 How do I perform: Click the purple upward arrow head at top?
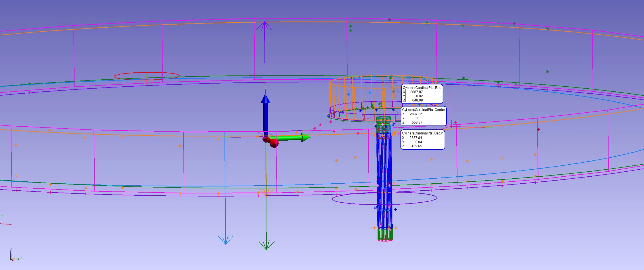click(x=264, y=26)
